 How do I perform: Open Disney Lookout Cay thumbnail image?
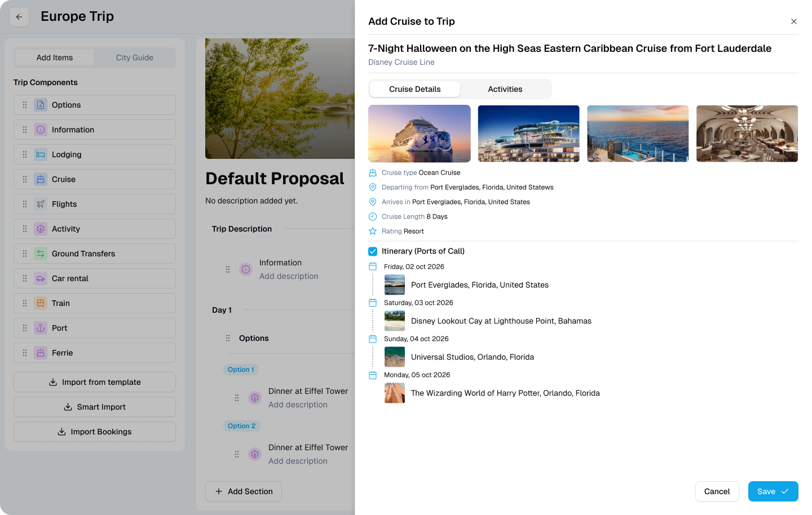[x=395, y=321]
